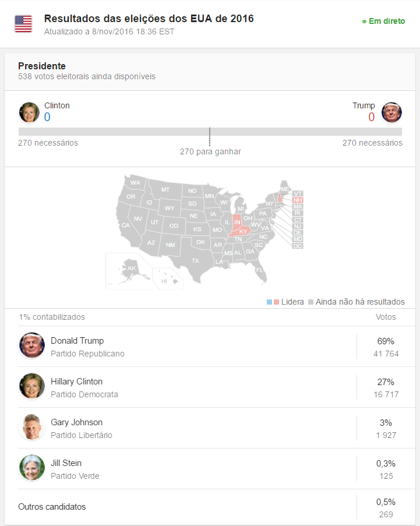Click Trump's portrait beside electoral count
The width and height of the screenshot is (420, 526).
coord(391,112)
